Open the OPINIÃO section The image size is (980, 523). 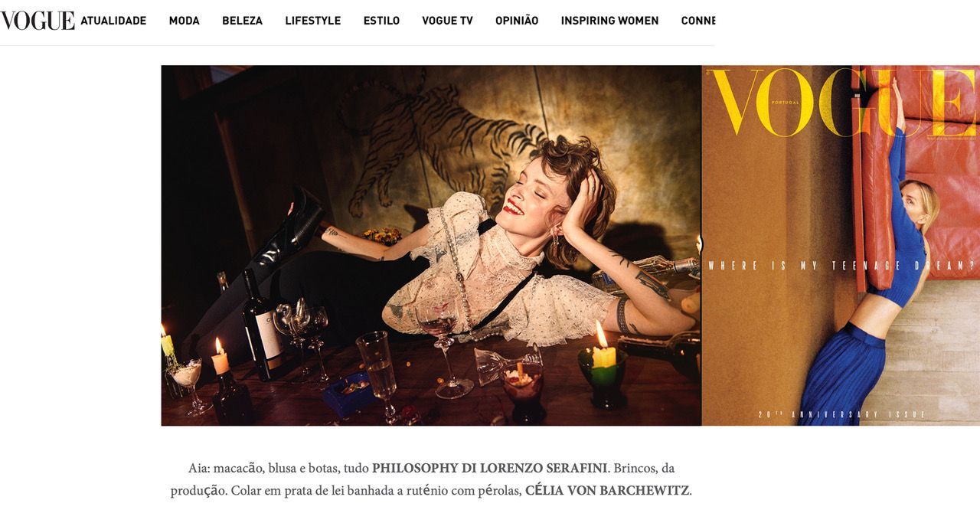517,21
